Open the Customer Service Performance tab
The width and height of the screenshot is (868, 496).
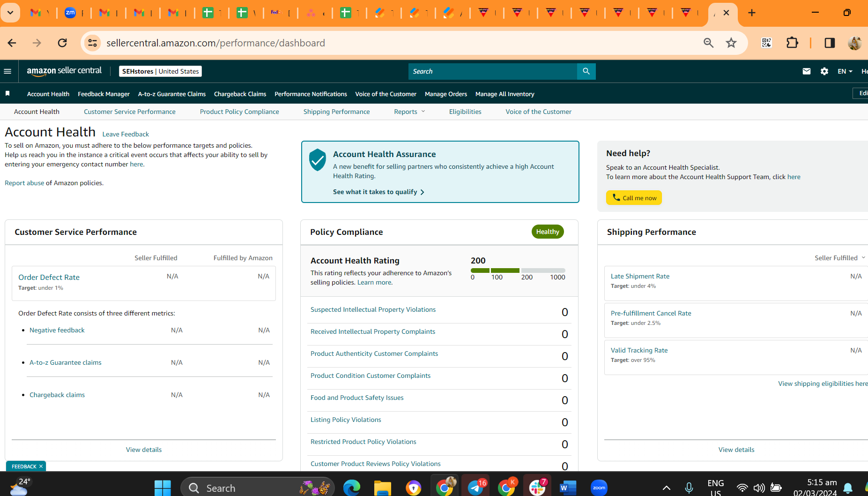(130, 112)
